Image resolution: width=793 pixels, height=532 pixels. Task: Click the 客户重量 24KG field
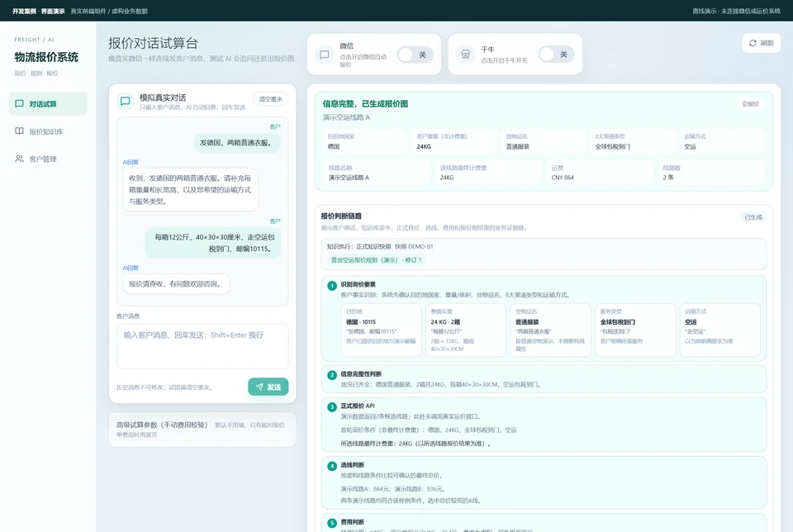click(x=454, y=141)
